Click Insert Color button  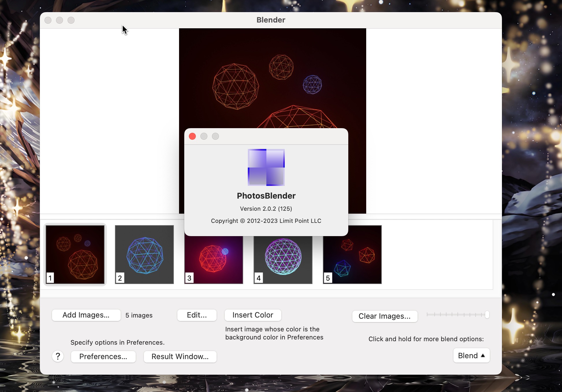253,315
